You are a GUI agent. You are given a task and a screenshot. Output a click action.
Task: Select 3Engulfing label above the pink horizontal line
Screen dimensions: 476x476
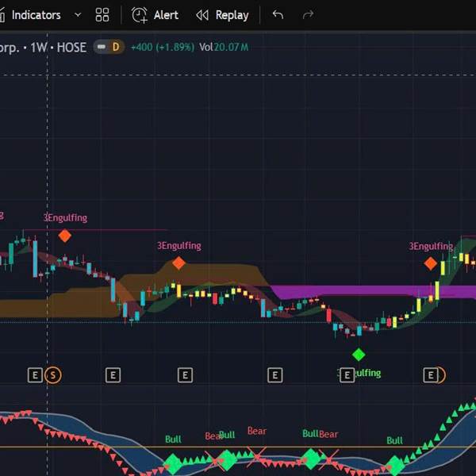click(x=65, y=217)
